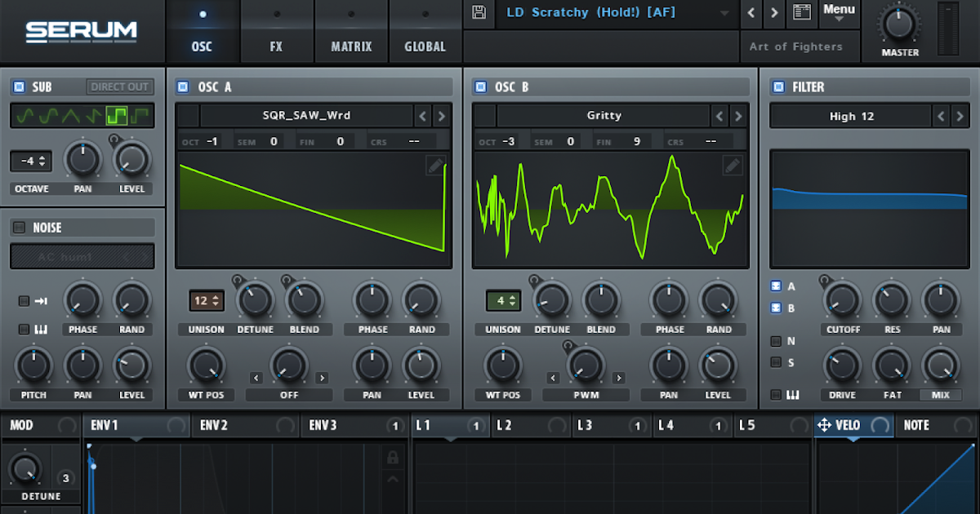Click the filter response display graph
Image resolution: width=980 pixels, height=514 pixels.
[869, 208]
